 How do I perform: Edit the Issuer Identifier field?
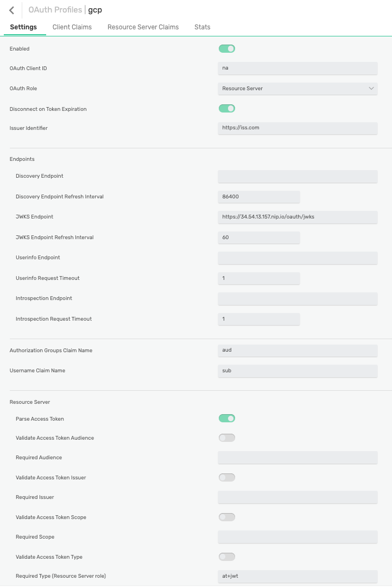pos(298,128)
